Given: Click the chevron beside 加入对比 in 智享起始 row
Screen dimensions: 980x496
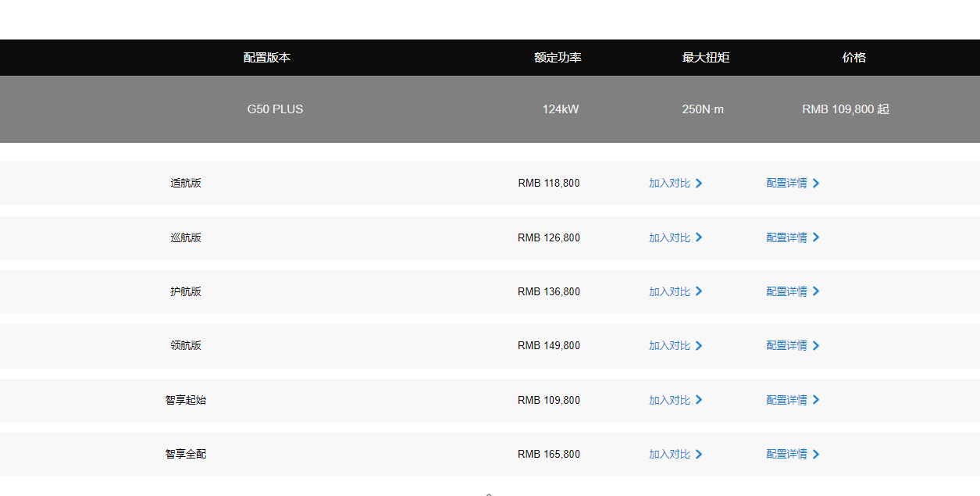Looking at the screenshot, I should pyautogui.click(x=699, y=400).
